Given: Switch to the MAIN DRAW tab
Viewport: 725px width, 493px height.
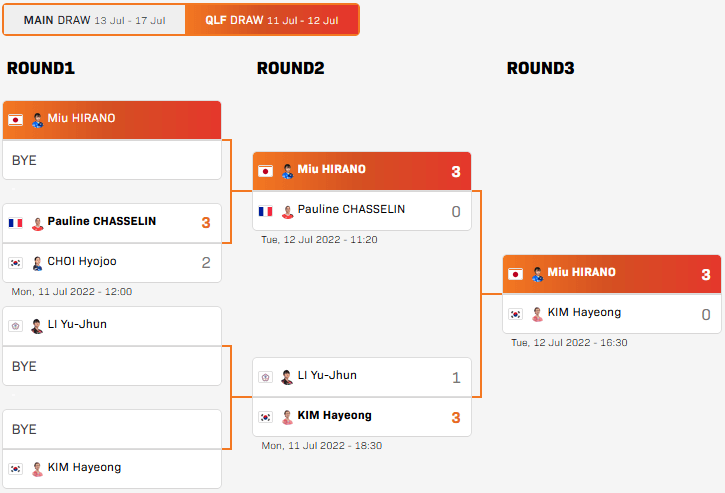Looking at the screenshot, I should click(94, 20).
